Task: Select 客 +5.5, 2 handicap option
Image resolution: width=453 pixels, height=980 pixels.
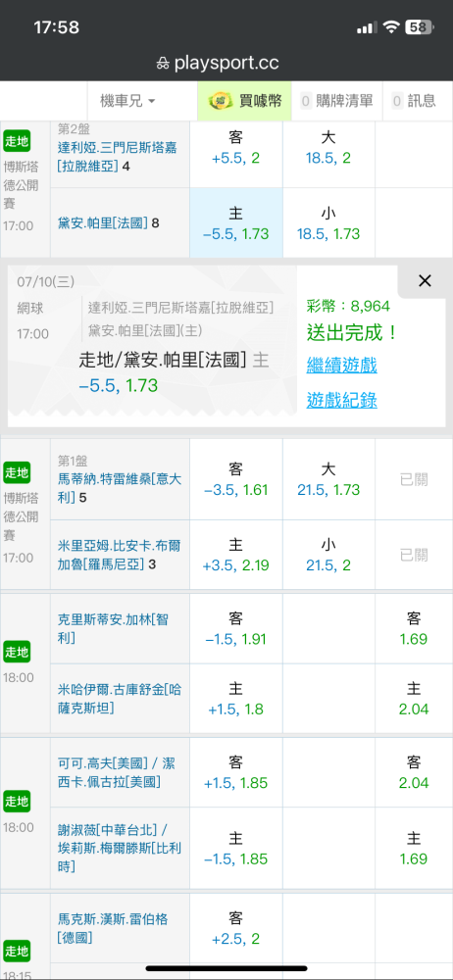Action: [x=236, y=147]
